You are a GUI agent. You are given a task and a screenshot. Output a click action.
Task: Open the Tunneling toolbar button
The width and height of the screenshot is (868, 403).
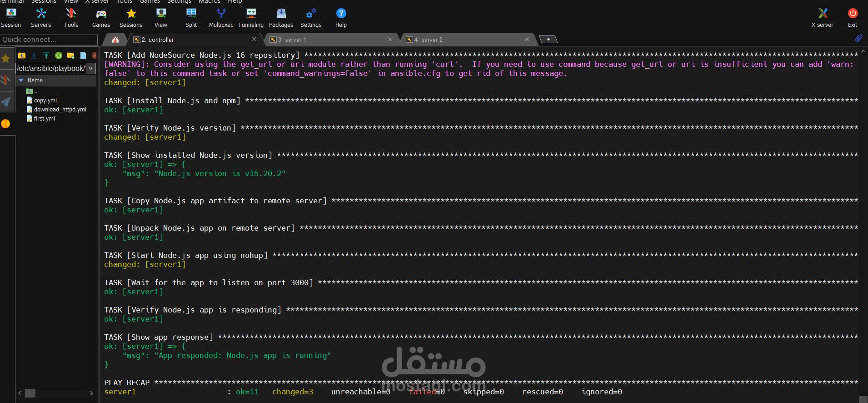(251, 18)
